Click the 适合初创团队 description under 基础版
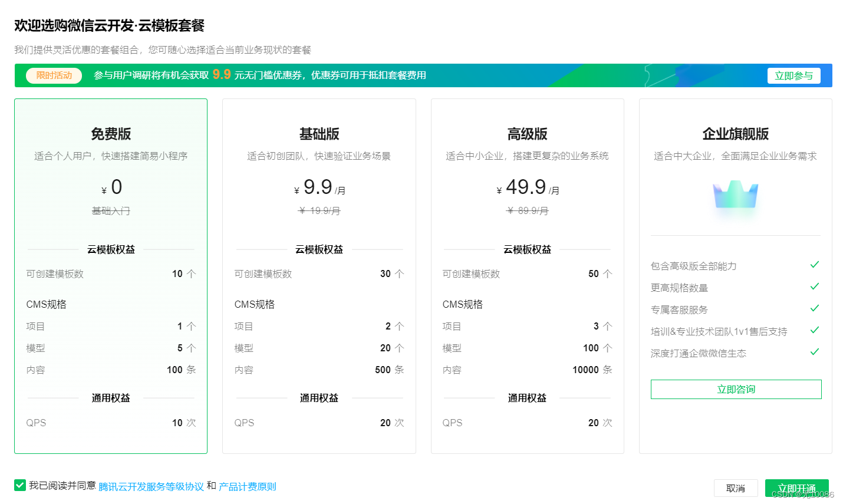The image size is (843, 504). (319, 156)
